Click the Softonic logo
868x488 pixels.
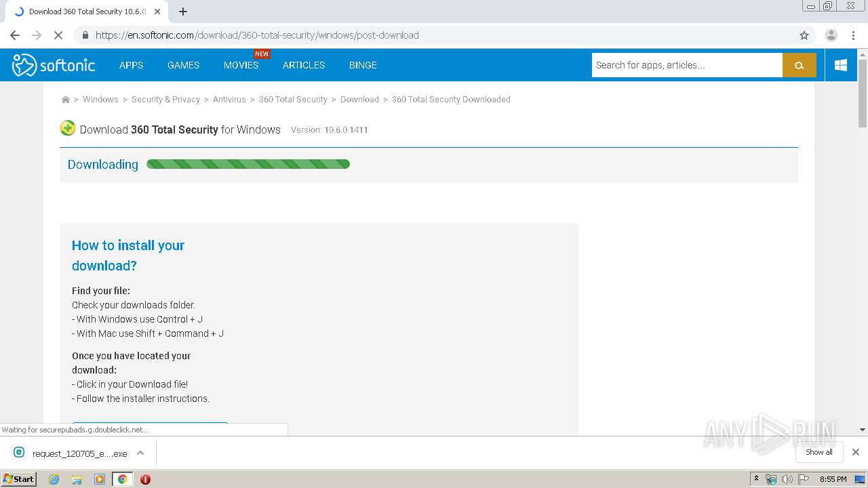point(54,65)
